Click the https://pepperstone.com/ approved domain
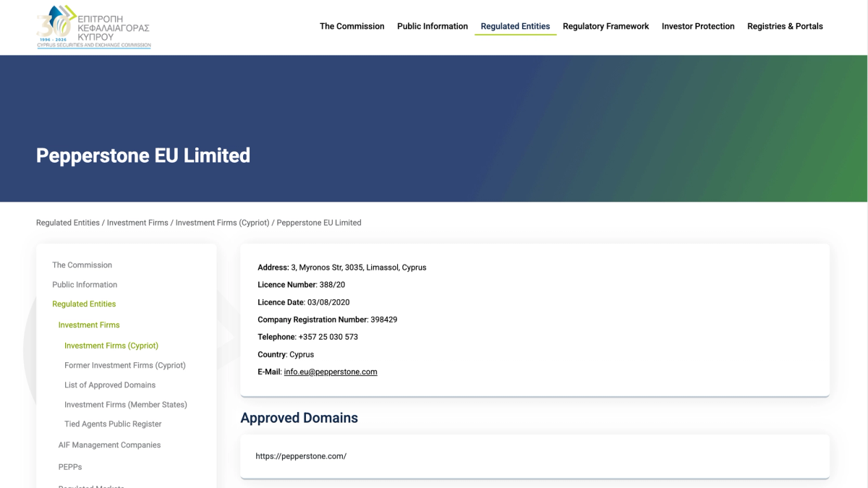This screenshot has width=868, height=488. coord(301,456)
